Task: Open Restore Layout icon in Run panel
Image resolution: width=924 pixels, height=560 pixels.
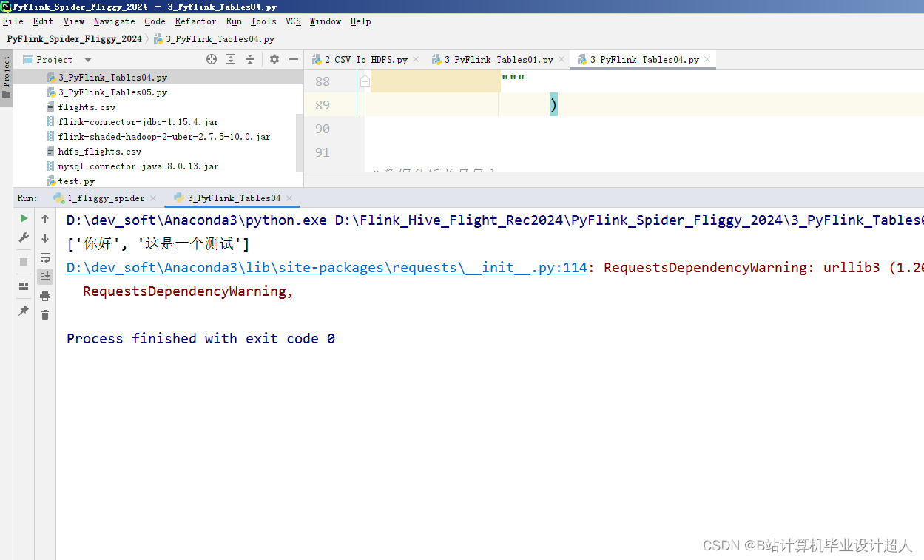Action: 24,286
